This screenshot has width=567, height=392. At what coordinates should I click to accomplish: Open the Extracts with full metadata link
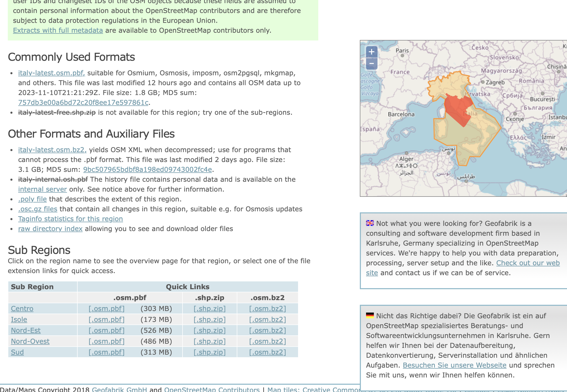pyautogui.click(x=58, y=30)
